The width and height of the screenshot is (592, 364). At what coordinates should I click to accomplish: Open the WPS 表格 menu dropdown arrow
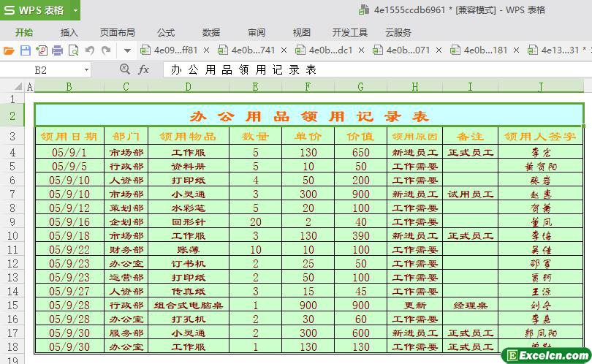75,10
